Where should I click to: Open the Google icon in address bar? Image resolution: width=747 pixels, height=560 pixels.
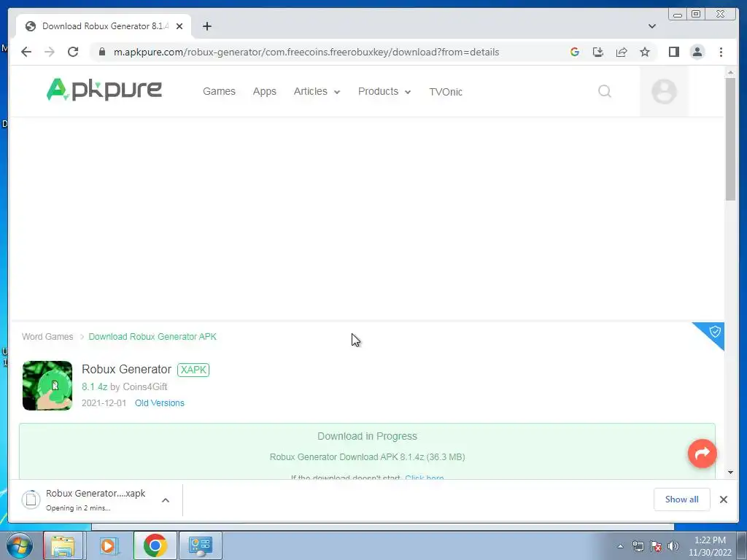(x=575, y=52)
